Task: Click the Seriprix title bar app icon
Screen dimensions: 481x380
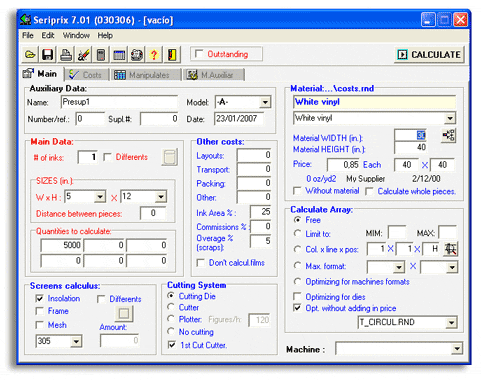Action: pos(26,20)
